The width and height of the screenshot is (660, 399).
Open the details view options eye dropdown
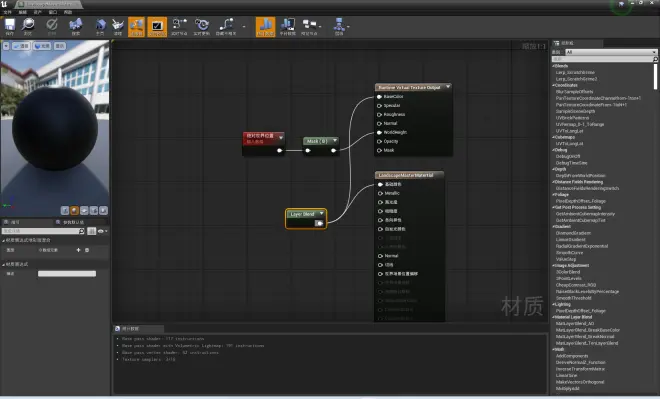click(x=102, y=231)
